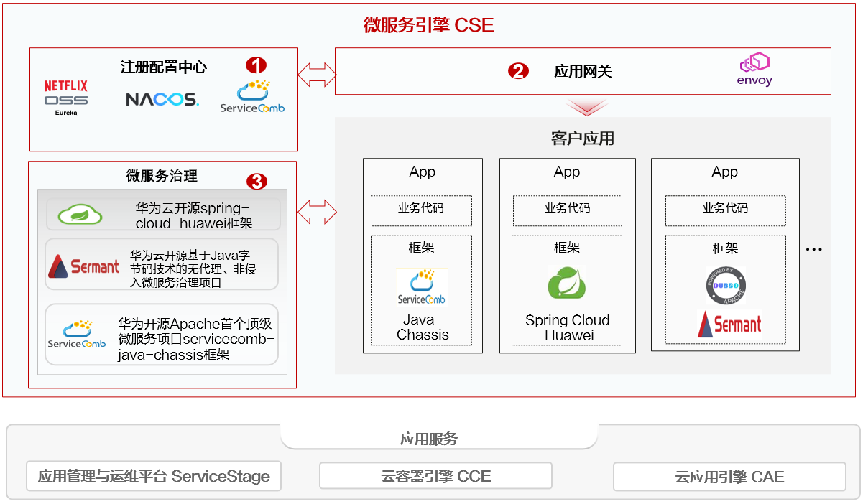The width and height of the screenshot is (863, 504).
Task: Click 业务代码 box in the Java-Chassis App
Action: (421, 210)
